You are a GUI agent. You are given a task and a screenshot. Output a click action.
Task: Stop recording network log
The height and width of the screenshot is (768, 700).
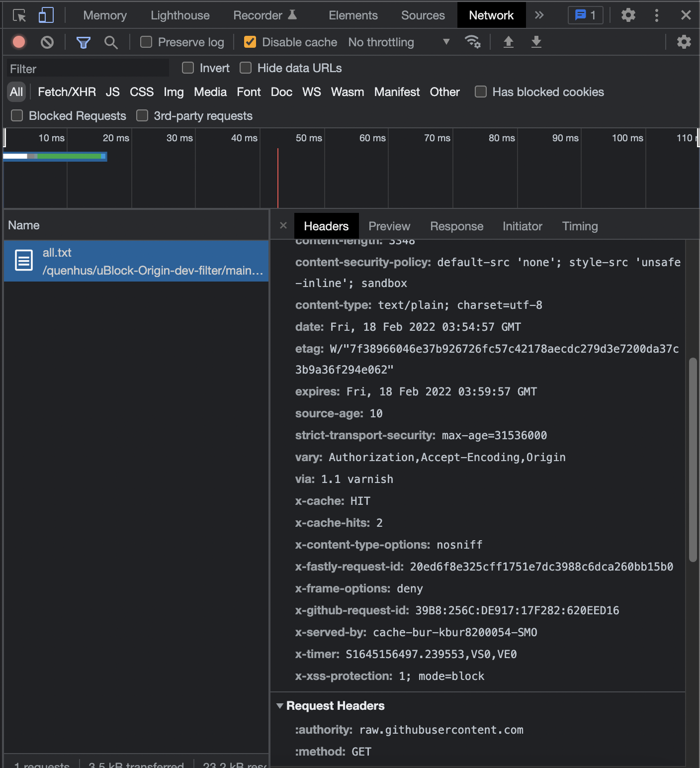coord(19,42)
